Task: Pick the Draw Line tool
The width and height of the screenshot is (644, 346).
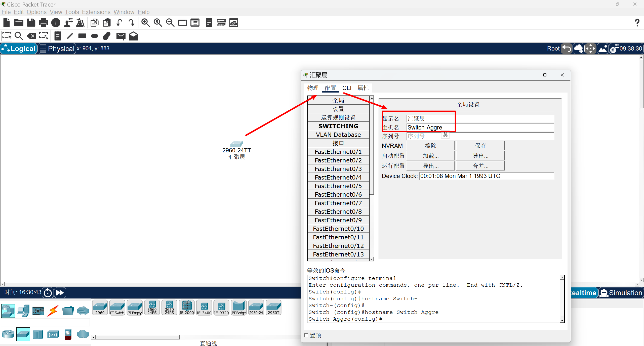Action: (x=70, y=36)
